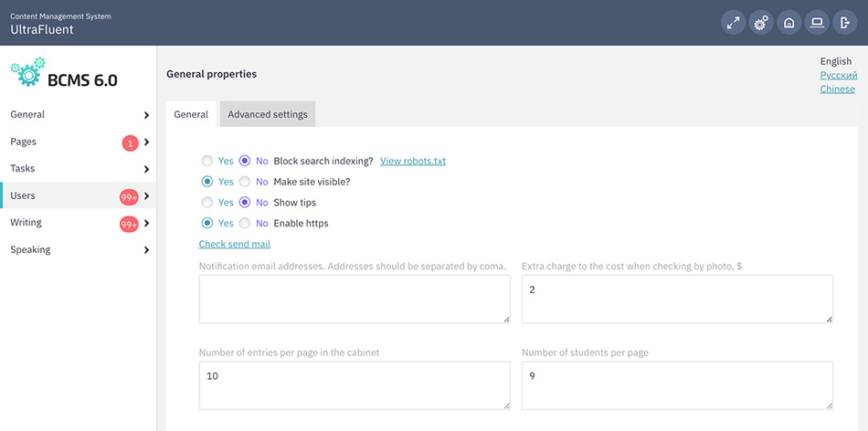Focus the notification email addresses field
Screen dimensions: 868x431
[355, 299]
